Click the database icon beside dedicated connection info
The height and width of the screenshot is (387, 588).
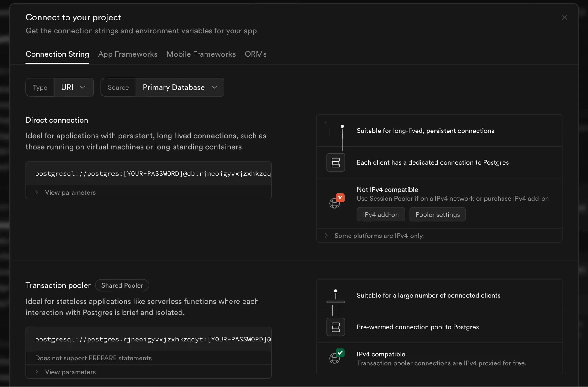336,162
